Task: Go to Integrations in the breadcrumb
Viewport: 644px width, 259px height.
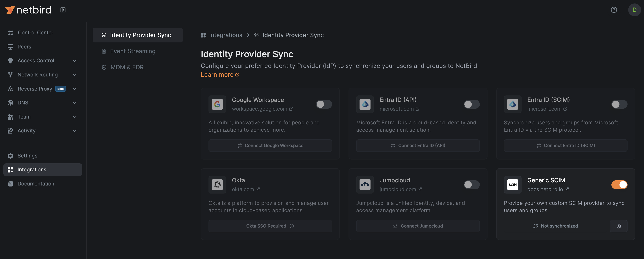Action: point(226,35)
